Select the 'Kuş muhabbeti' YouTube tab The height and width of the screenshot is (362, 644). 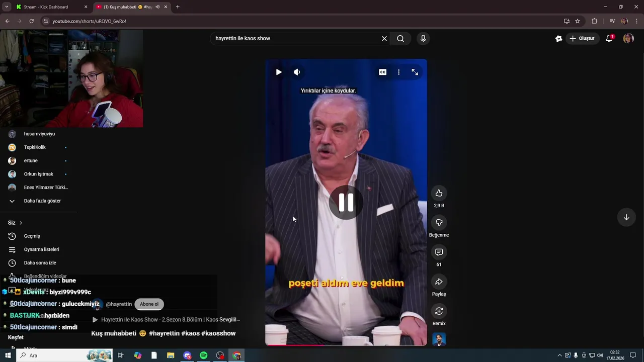[x=127, y=7]
